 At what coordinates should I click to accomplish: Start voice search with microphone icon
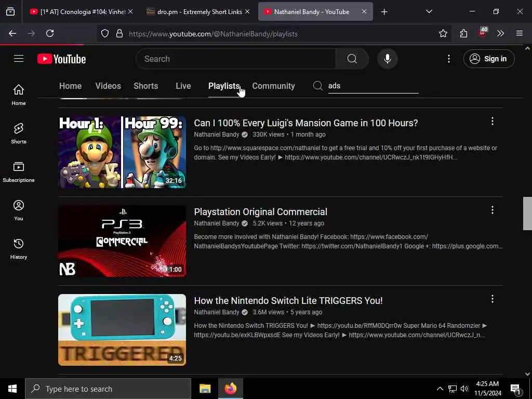[x=387, y=59]
